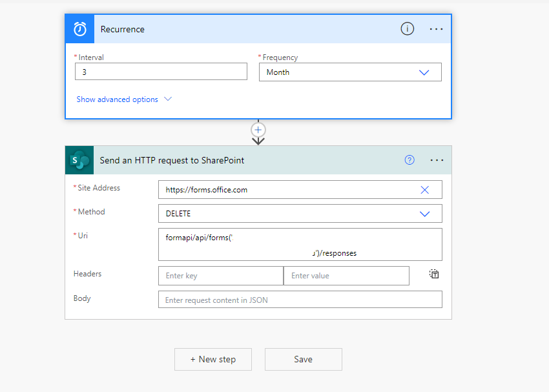Open the SharePoint action ellipsis menu
Image resolution: width=549 pixels, height=392 pixels.
(437, 160)
